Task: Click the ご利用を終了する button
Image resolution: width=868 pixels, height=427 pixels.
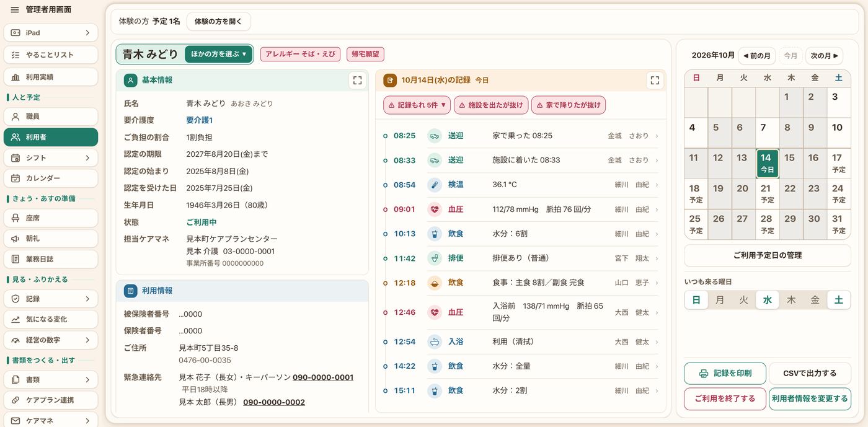Action: pyautogui.click(x=725, y=399)
